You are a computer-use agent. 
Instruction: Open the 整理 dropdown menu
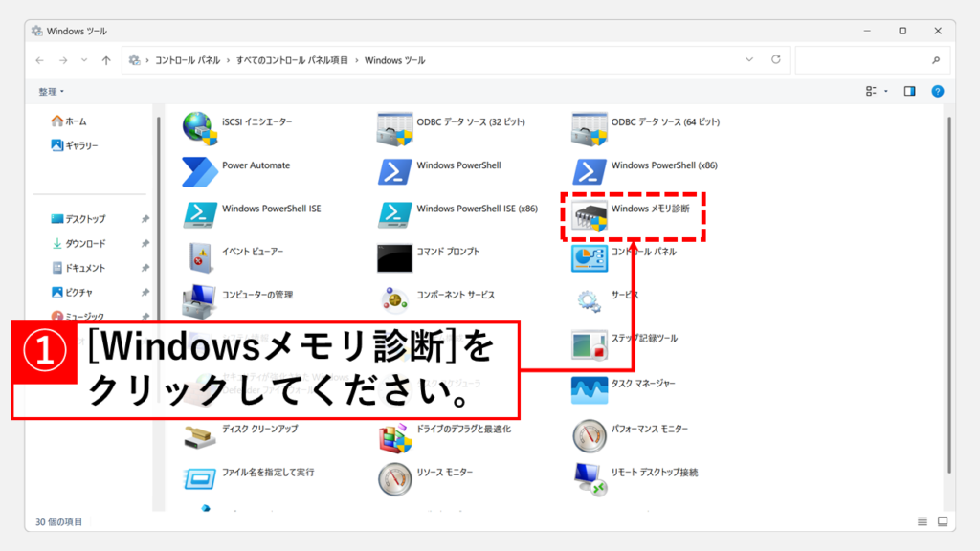[x=52, y=92]
